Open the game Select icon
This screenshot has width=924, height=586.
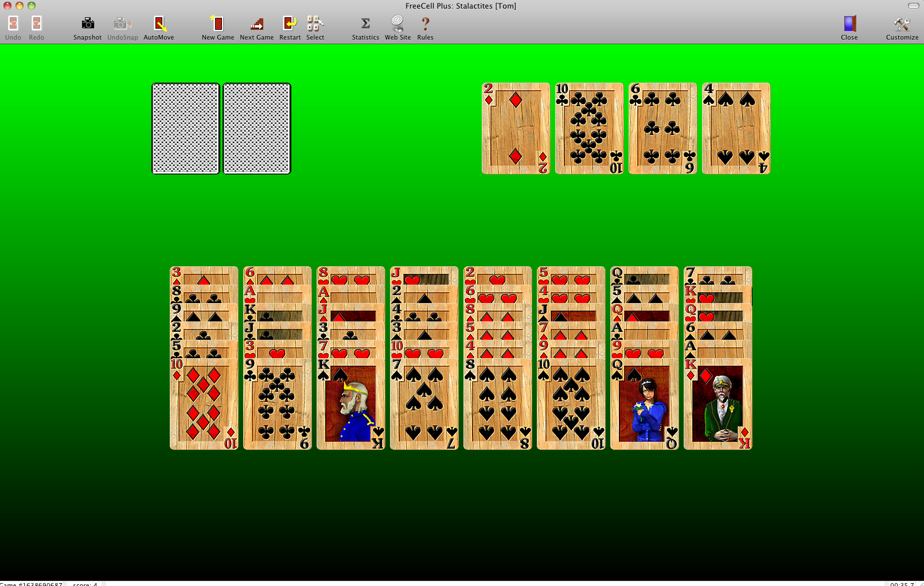click(x=315, y=24)
